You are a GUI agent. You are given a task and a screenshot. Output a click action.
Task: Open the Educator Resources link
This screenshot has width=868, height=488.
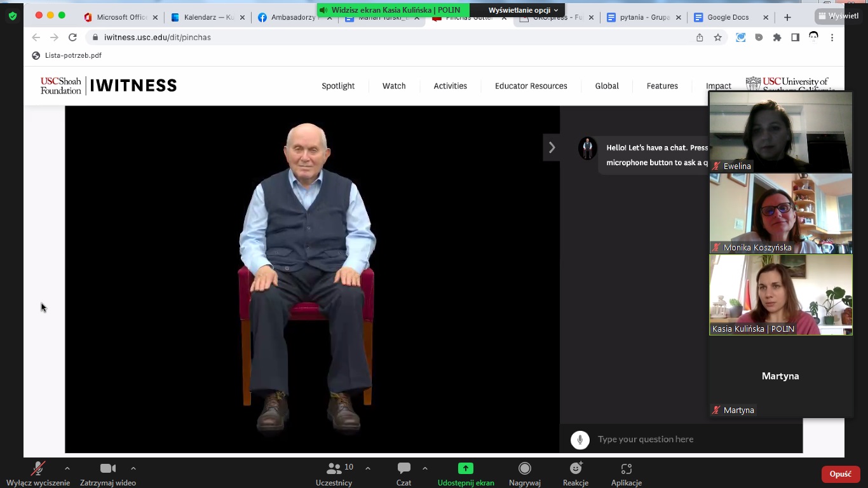coord(531,86)
